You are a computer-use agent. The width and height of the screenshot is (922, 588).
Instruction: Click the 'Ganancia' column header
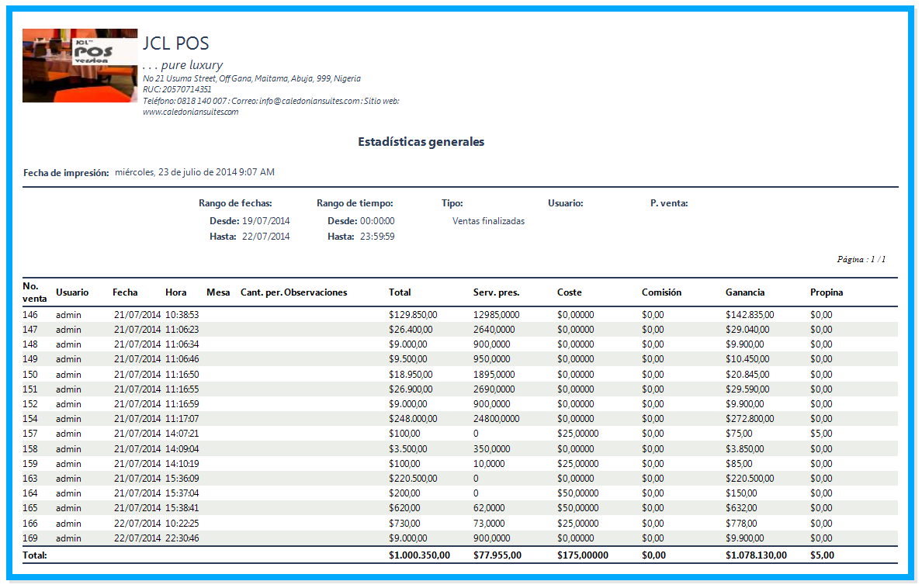743,292
